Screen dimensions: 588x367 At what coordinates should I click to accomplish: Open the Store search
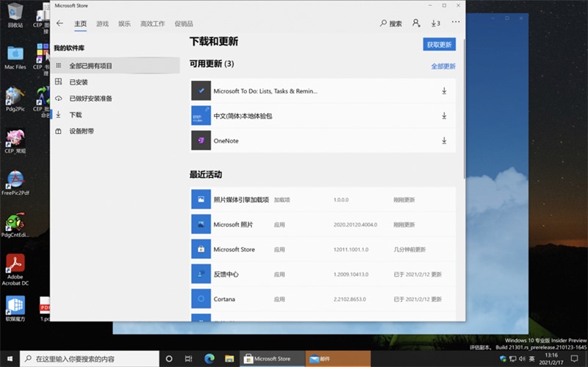[391, 24]
